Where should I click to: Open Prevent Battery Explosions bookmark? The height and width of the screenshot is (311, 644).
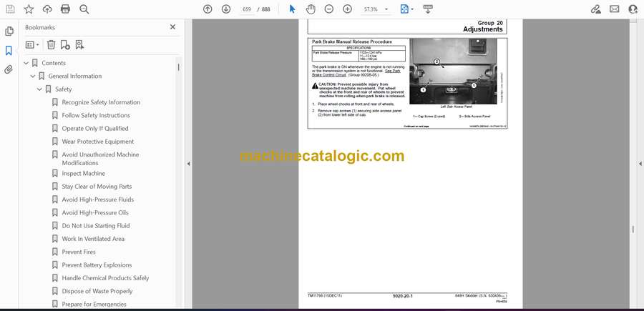coord(97,265)
